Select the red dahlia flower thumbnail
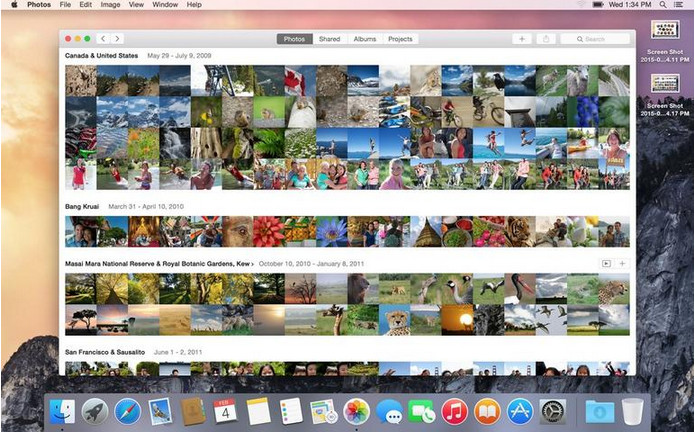 pos(269,231)
